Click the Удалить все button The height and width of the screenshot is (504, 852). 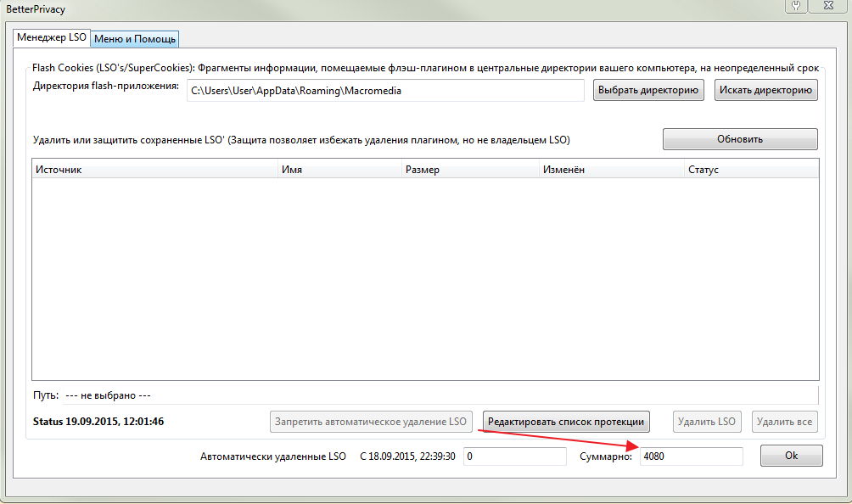pos(785,422)
